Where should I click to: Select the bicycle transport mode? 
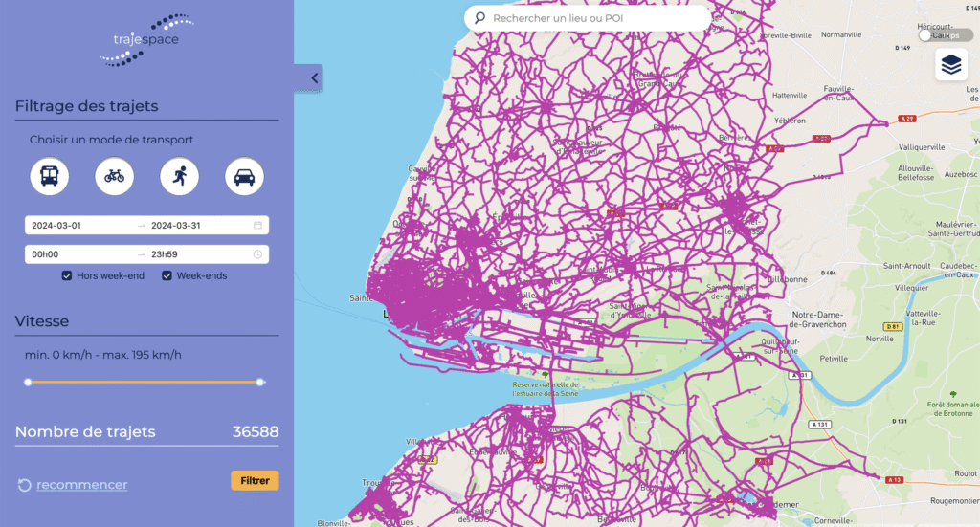(x=114, y=176)
